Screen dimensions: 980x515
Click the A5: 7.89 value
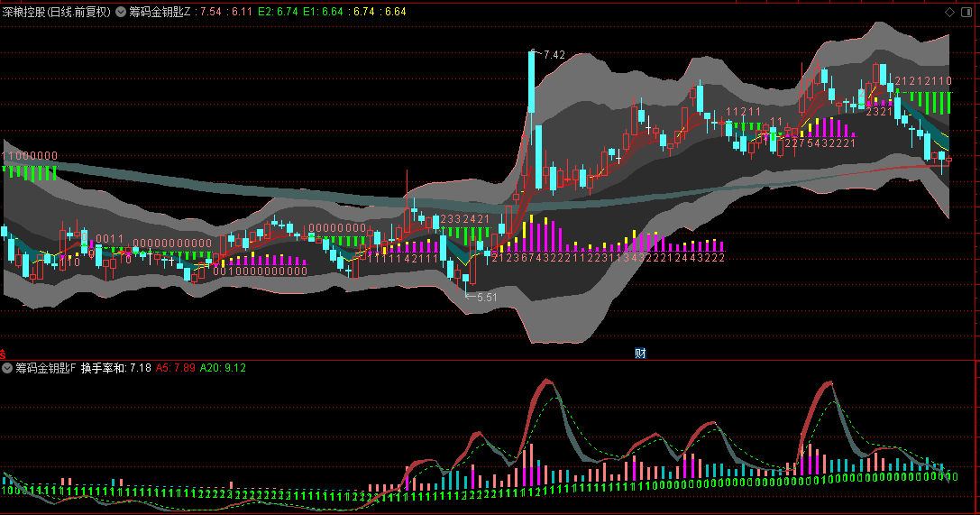tap(176, 368)
